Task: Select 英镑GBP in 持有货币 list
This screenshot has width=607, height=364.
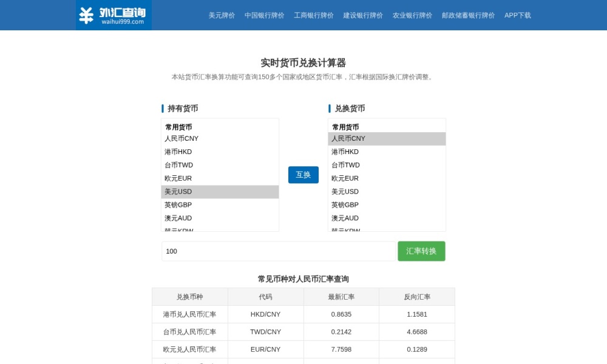Action: tap(220, 205)
